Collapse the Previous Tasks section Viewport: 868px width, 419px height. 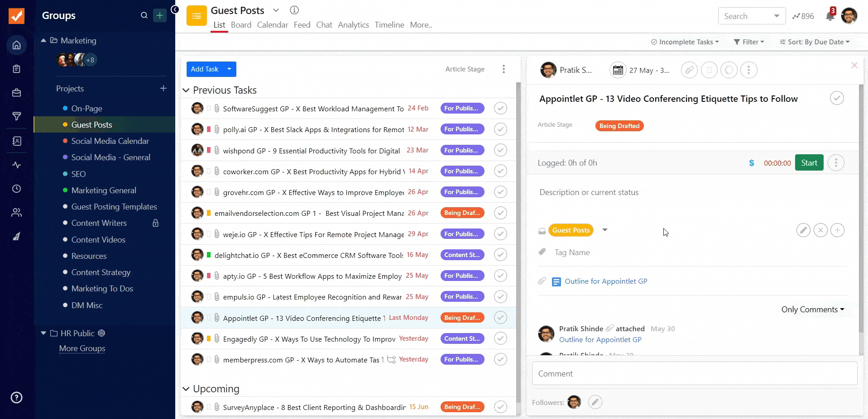(186, 90)
